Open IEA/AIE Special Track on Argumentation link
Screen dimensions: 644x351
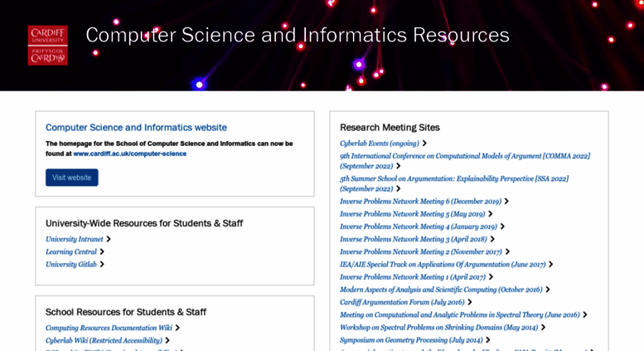point(443,265)
